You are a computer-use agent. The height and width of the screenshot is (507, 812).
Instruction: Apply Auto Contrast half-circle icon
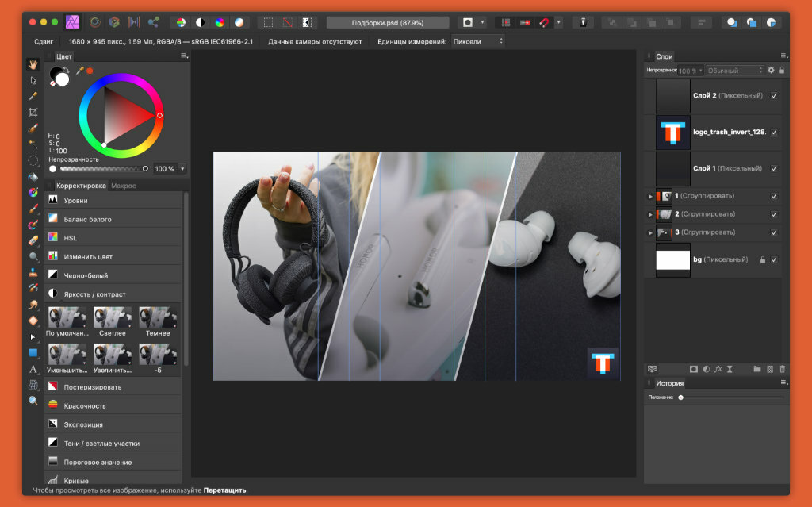[x=201, y=23]
